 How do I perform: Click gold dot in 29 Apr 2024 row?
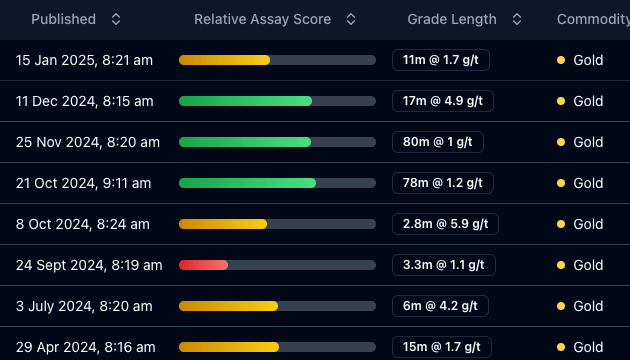pos(561,347)
